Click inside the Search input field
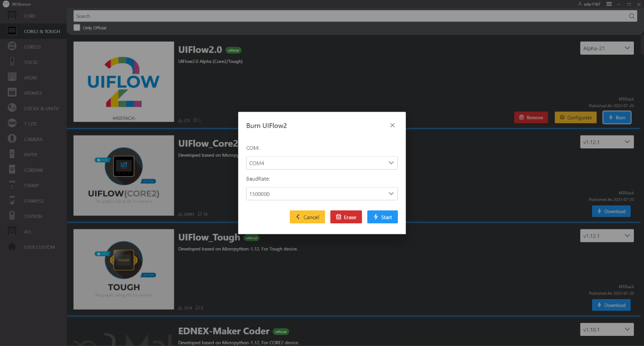Image resolution: width=644 pixels, height=346 pixels. tap(322, 16)
